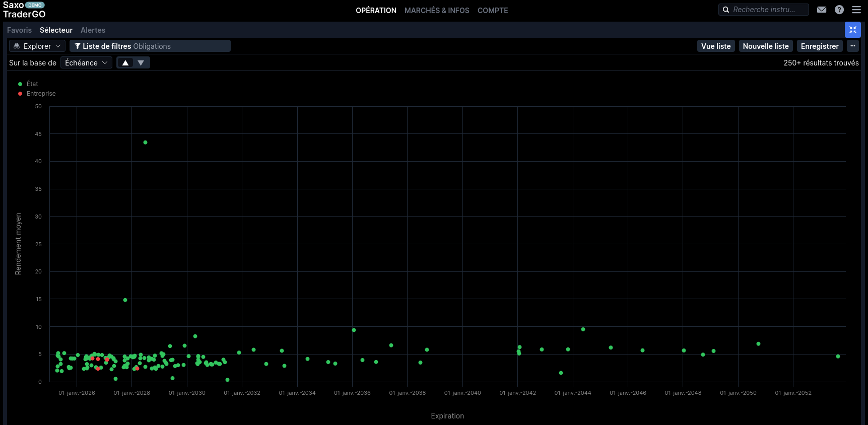Click the Recherche instrument search field
This screenshot has width=868, height=425.
(x=768, y=10)
